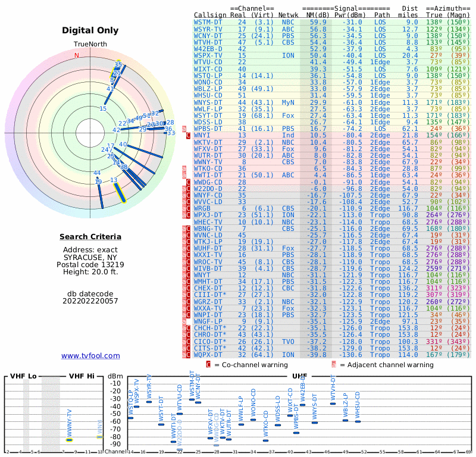This screenshot has width=476, height=457.
Task: Click adjacent-channel warning icon beside WNGF-LP
Action: coord(184,321)
